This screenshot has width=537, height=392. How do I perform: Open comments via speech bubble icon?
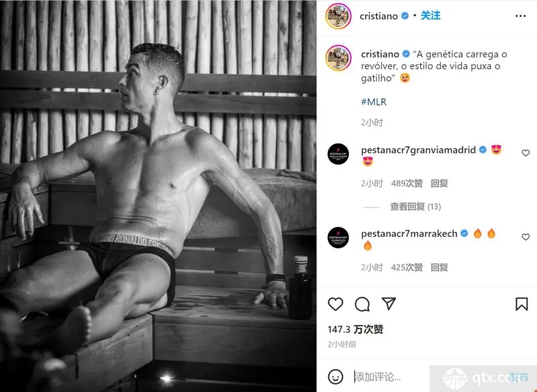pyautogui.click(x=362, y=304)
